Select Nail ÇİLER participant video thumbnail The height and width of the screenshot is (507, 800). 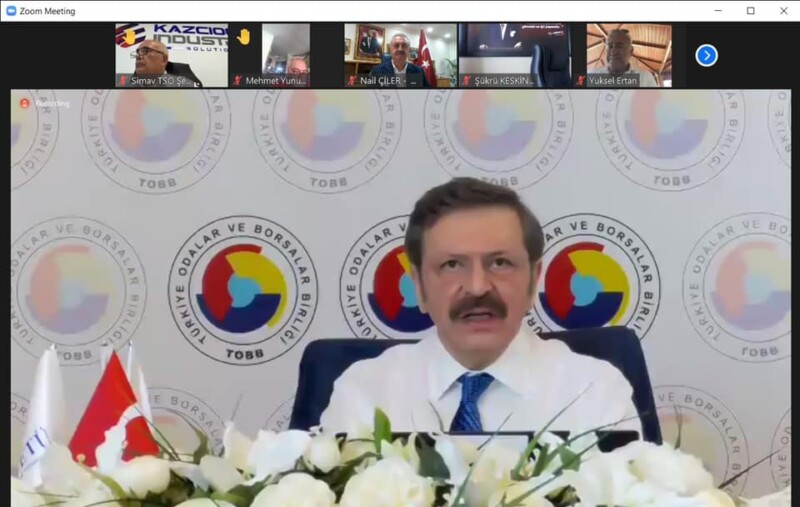click(x=401, y=55)
